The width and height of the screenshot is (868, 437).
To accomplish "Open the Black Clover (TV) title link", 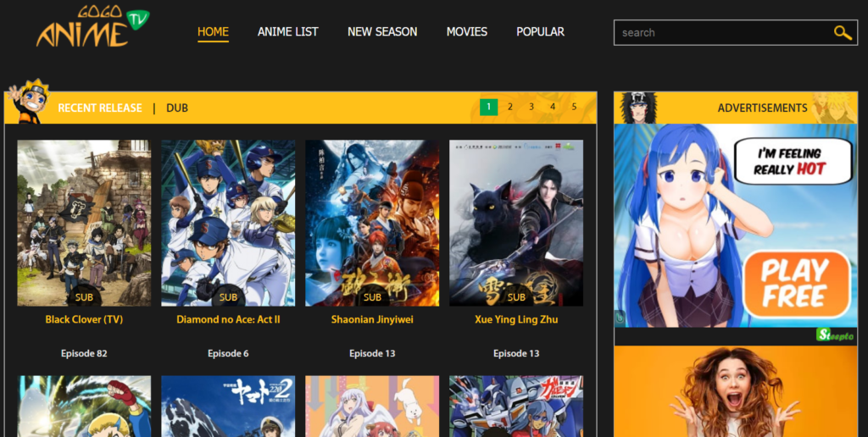I will click(84, 320).
